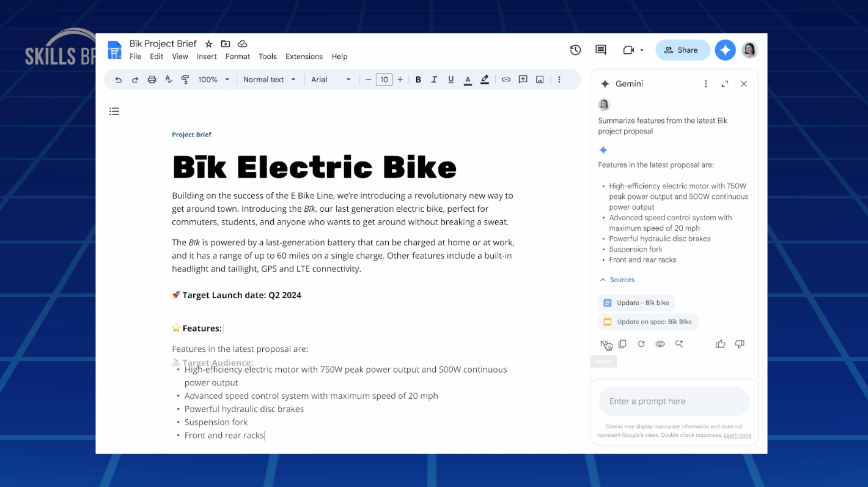Open the Arial font dropdown
The width and height of the screenshot is (868, 487).
[x=331, y=80]
